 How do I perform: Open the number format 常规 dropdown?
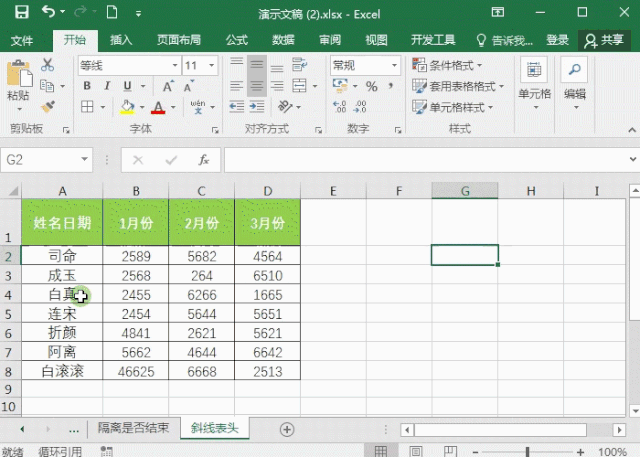click(394, 65)
